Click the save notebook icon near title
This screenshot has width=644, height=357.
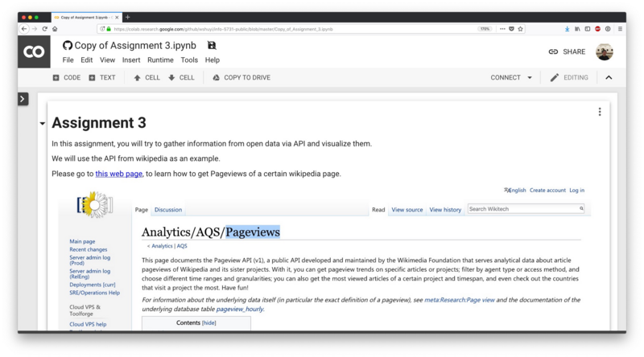click(212, 46)
